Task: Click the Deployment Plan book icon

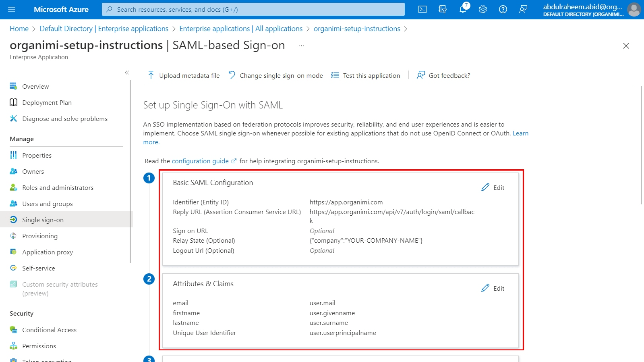Action: point(13,102)
